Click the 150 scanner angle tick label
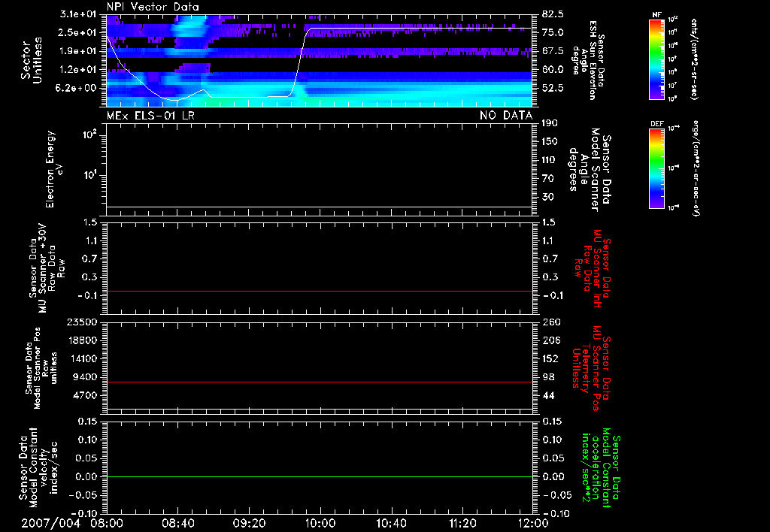The width and height of the screenshot is (770, 532). [550, 141]
